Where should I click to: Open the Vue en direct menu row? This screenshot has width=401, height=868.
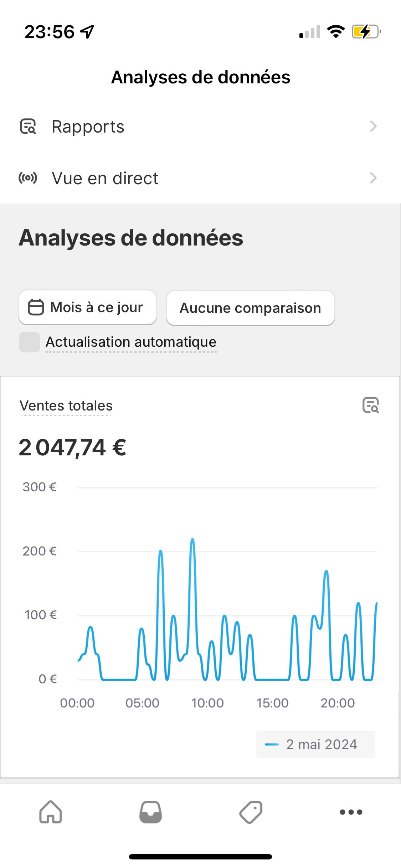click(x=200, y=177)
